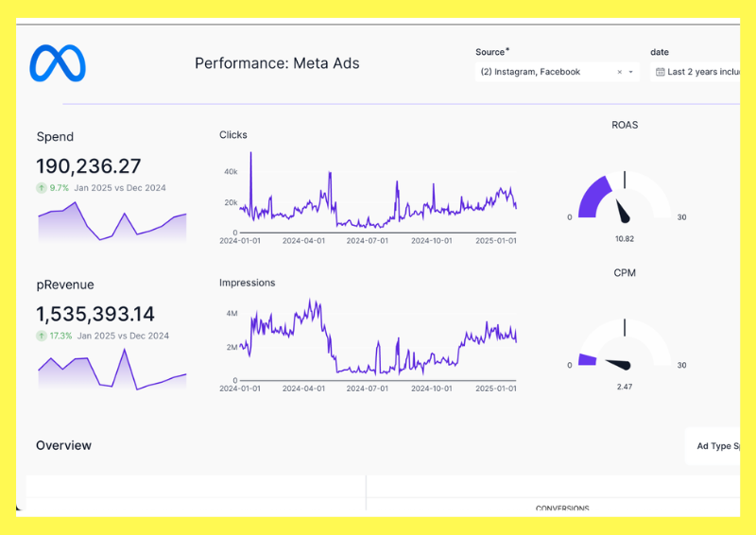
Task: Clear the Source filter with the x icon
Action: [620, 72]
